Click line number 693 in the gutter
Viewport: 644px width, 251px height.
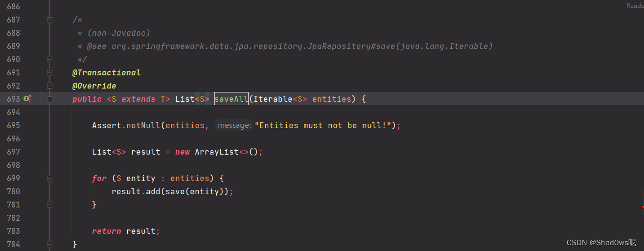14,99
